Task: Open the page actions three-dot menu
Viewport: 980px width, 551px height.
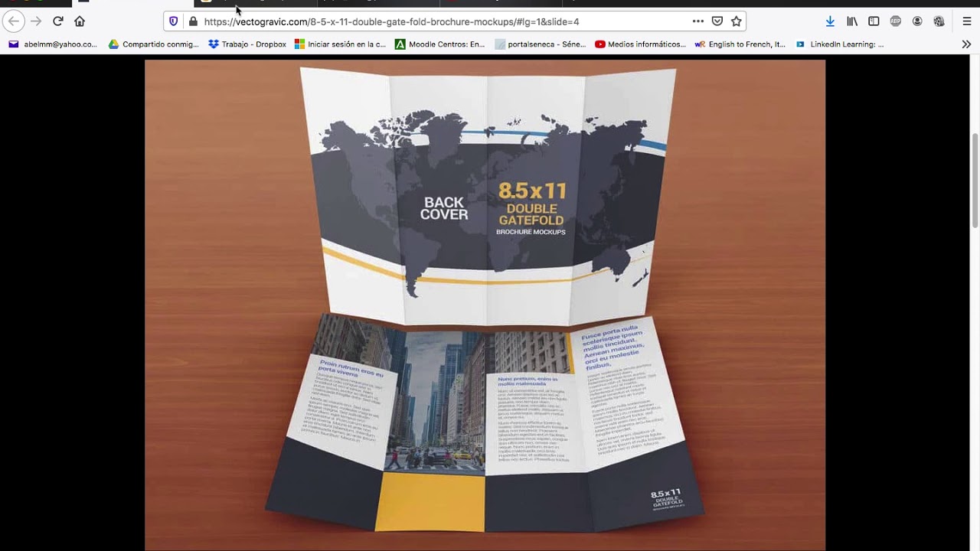Action: click(x=698, y=21)
